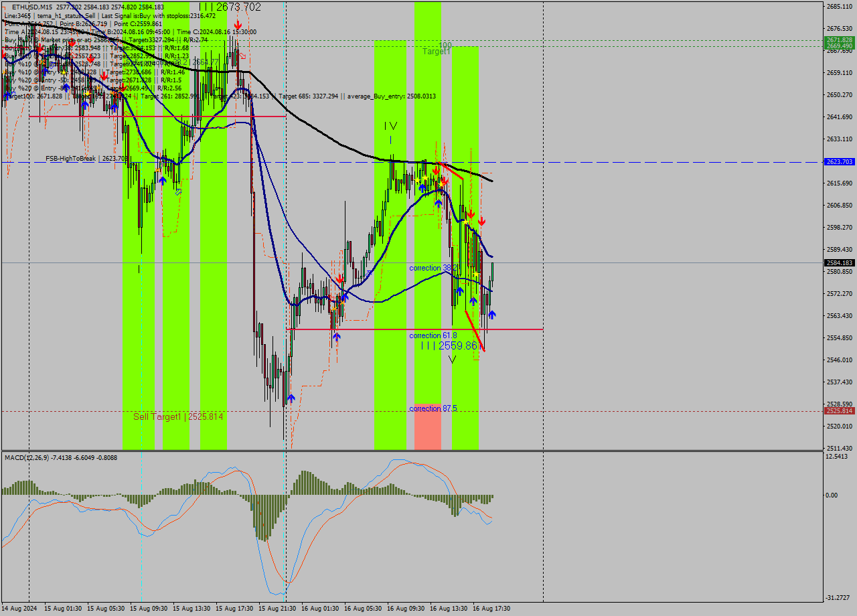Click the 'Time C:2024.08.16 15:30:00' info text

click(218, 31)
